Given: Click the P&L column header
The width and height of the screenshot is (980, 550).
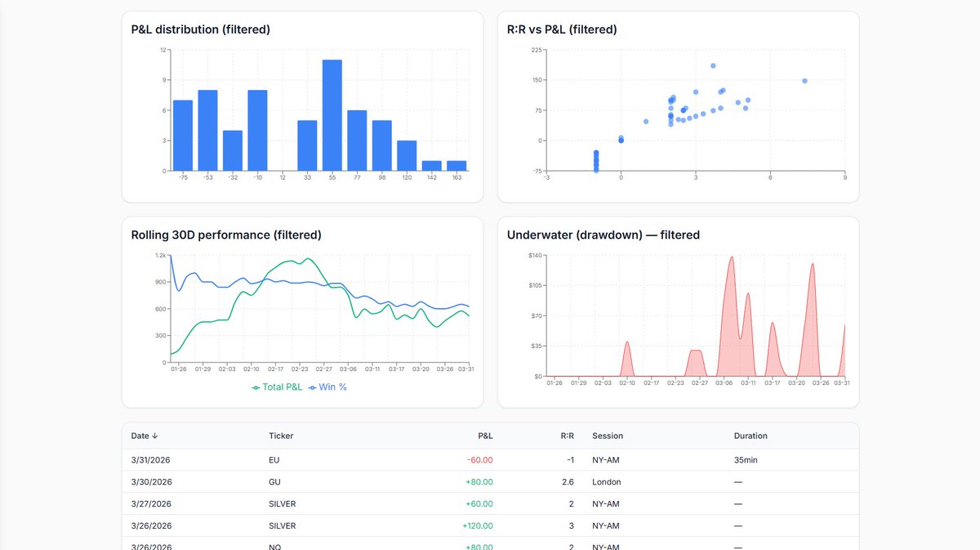Looking at the screenshot, I should click(485, 436).
